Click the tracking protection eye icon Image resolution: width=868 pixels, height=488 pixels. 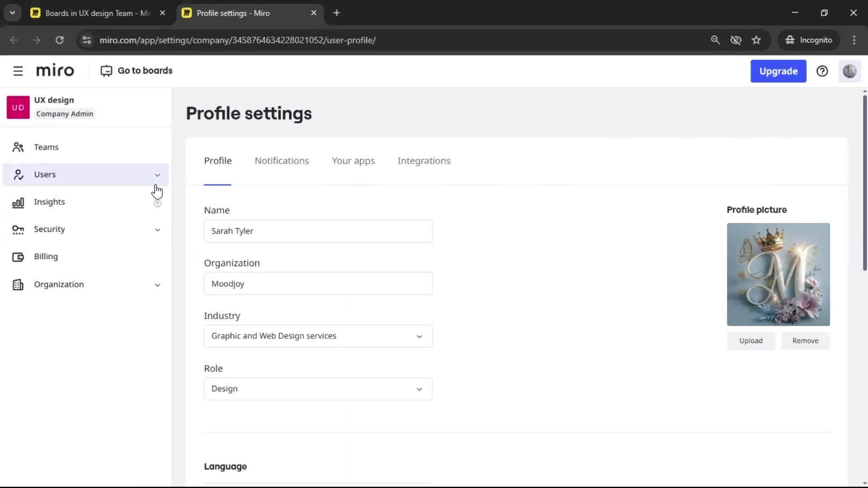click(736, 40)
